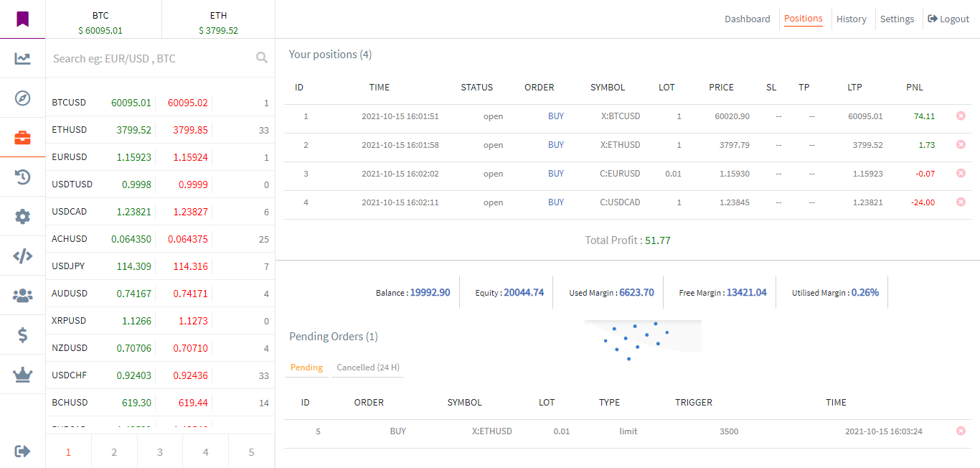
Task: Focus the symbol search input field
Action: click(151, 59)
